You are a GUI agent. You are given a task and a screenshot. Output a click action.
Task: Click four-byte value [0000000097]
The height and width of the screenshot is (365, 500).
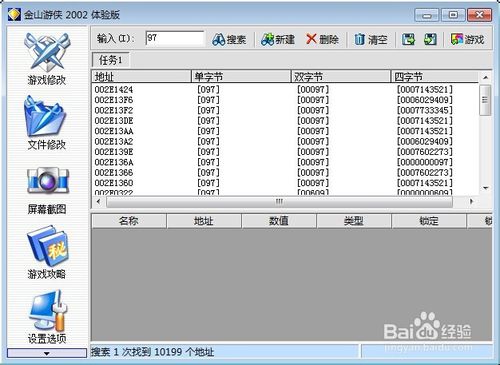coord(425,162)
